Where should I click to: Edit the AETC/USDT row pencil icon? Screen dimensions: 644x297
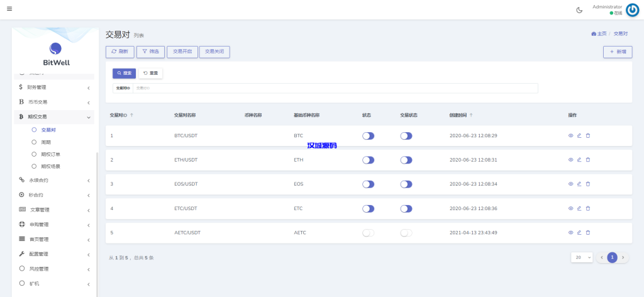579,232
